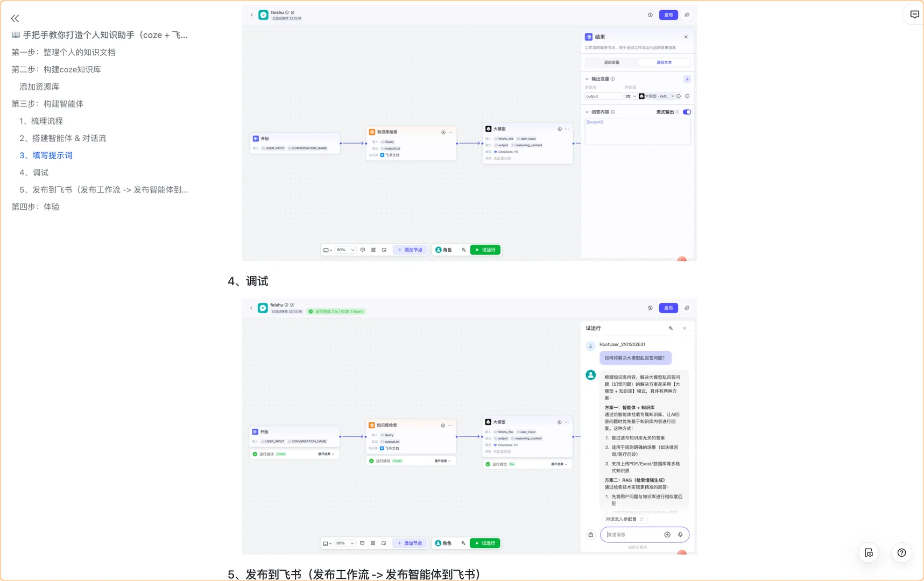924x581 pixels.
Task: Close the 结束 node panel
Action: [686, 37]
